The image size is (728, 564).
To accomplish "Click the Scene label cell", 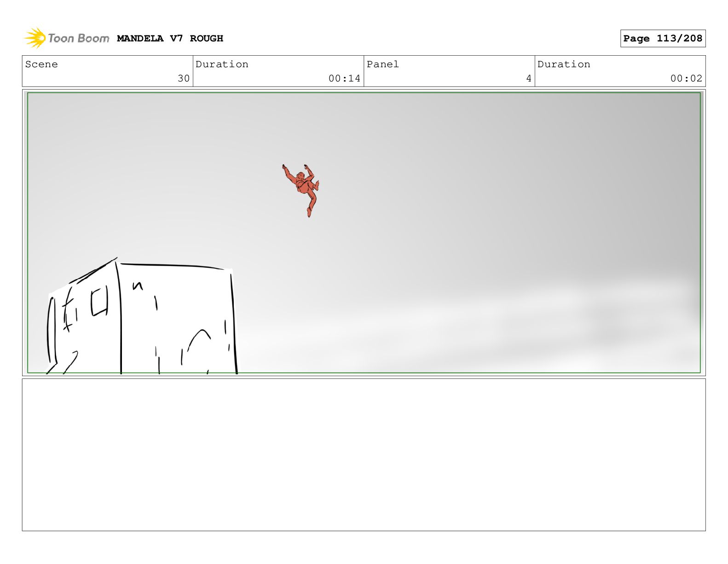I will tap(108, 71).
